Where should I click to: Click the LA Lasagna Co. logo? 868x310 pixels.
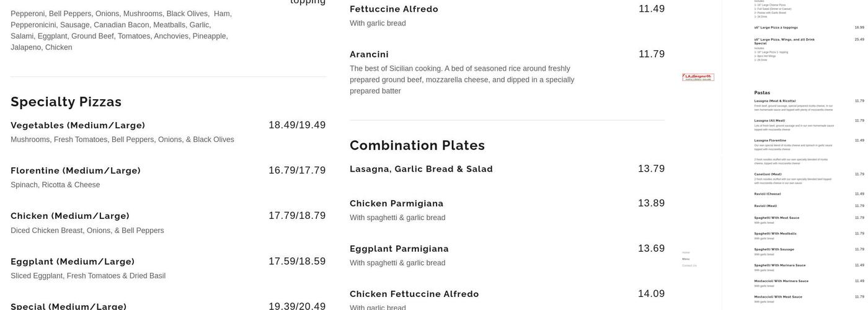click(698, 77)
